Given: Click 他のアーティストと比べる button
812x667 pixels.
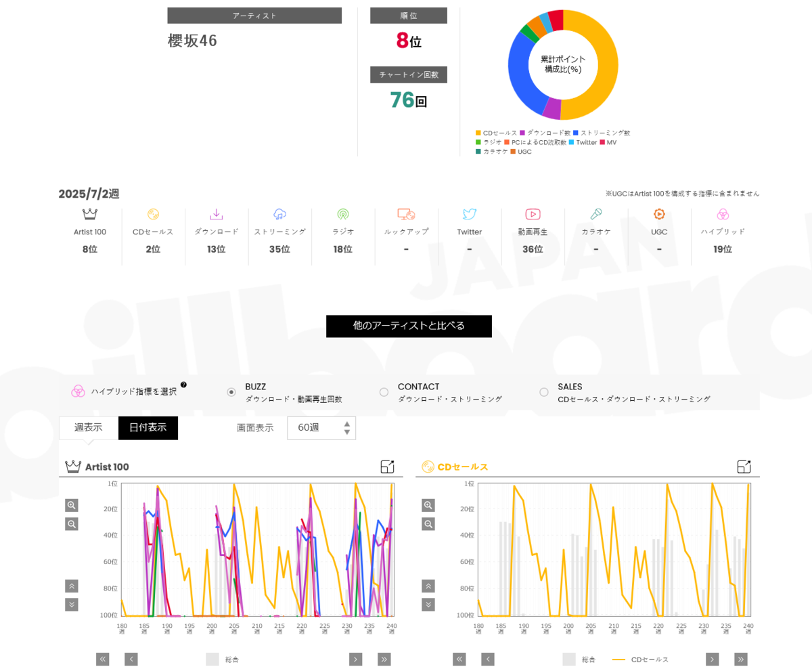Looking at the screenshot, I should pos(409,326).
